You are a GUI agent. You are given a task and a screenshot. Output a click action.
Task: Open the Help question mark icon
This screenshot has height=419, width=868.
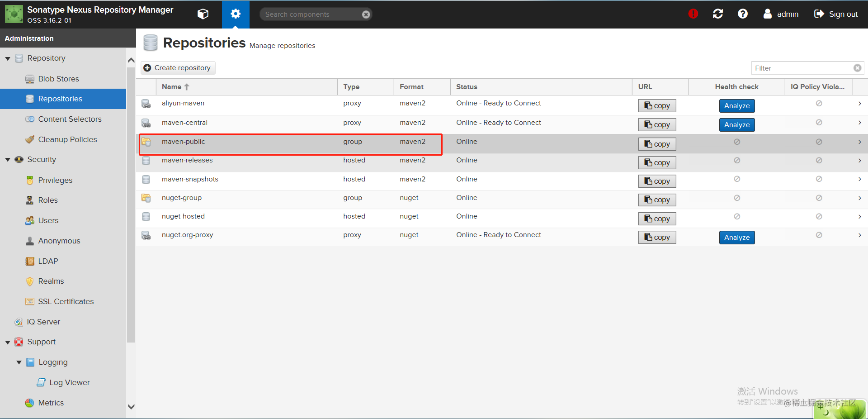click(x=743, y=14)
